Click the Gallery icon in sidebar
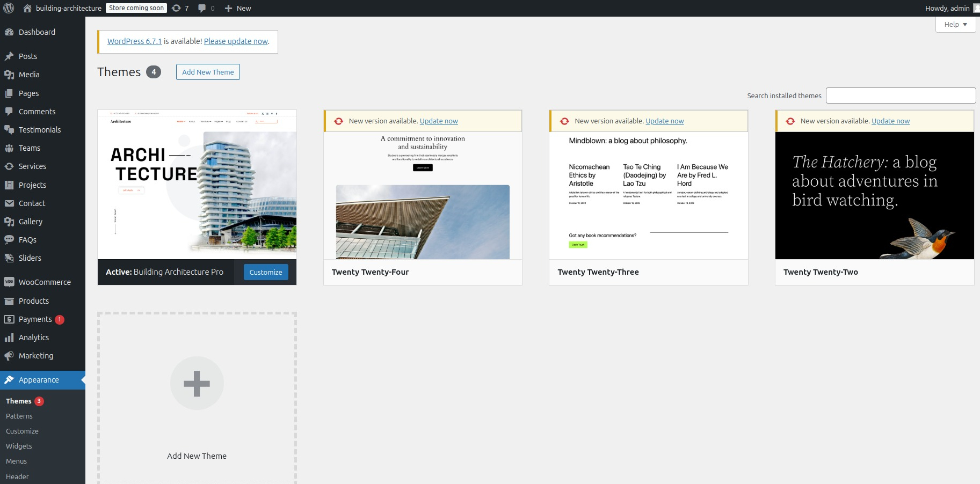This screenshot has height=484, width=980. 9,222
